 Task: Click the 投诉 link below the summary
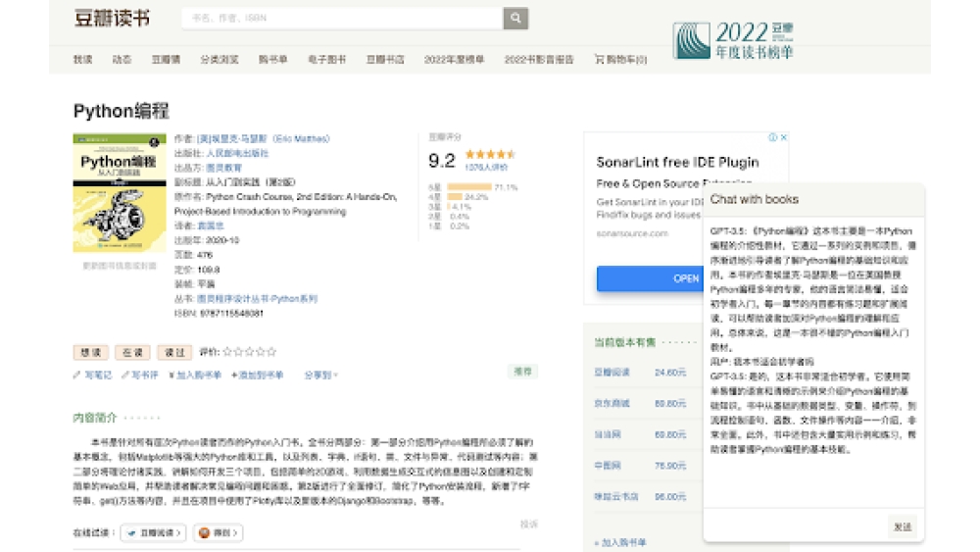[529, 524]
